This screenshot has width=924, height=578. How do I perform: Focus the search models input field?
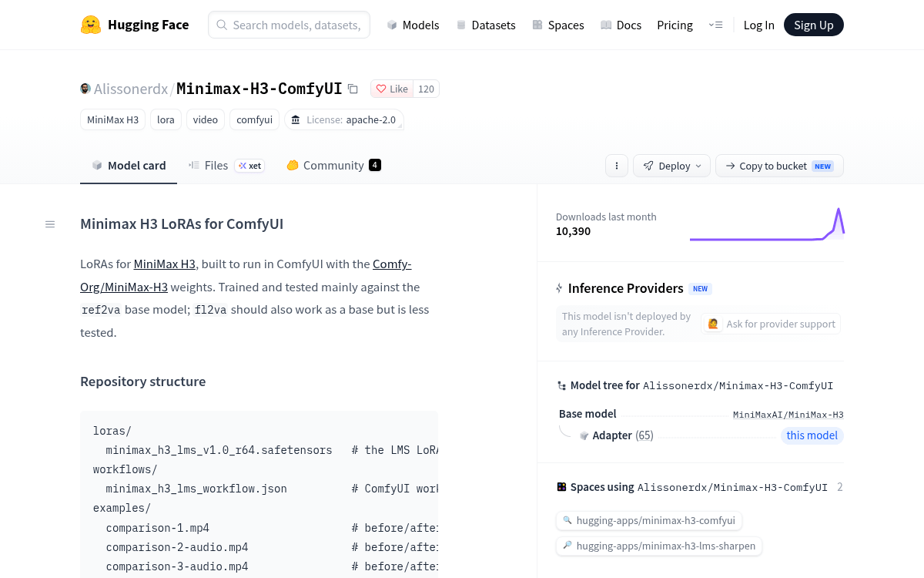click(289, 25)
